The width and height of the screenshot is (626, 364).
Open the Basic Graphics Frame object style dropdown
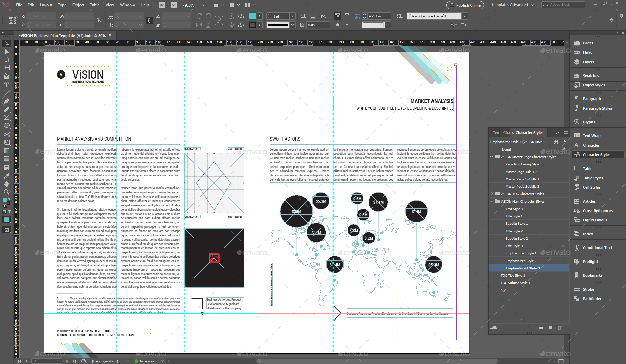[x=465, y=16]
